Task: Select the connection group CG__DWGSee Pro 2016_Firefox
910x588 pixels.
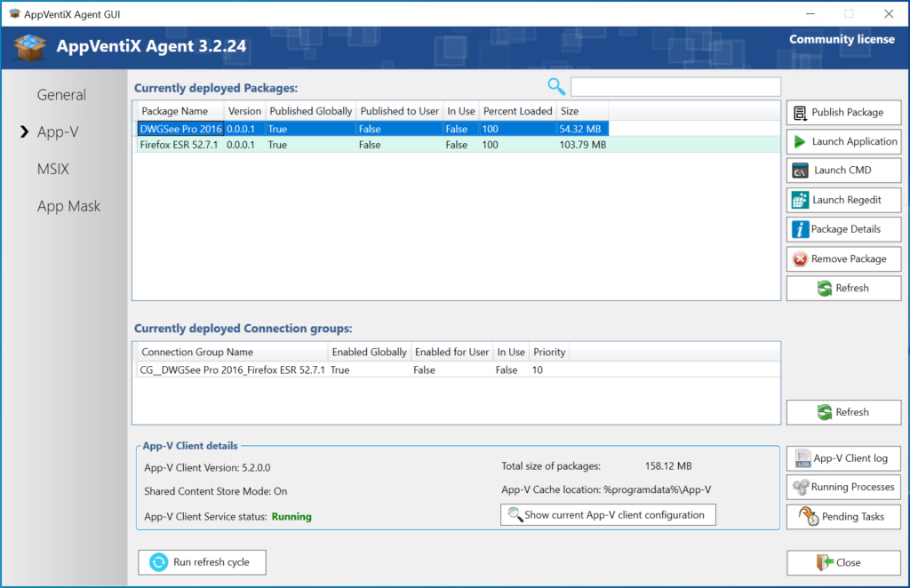Action: coord(267,369)
